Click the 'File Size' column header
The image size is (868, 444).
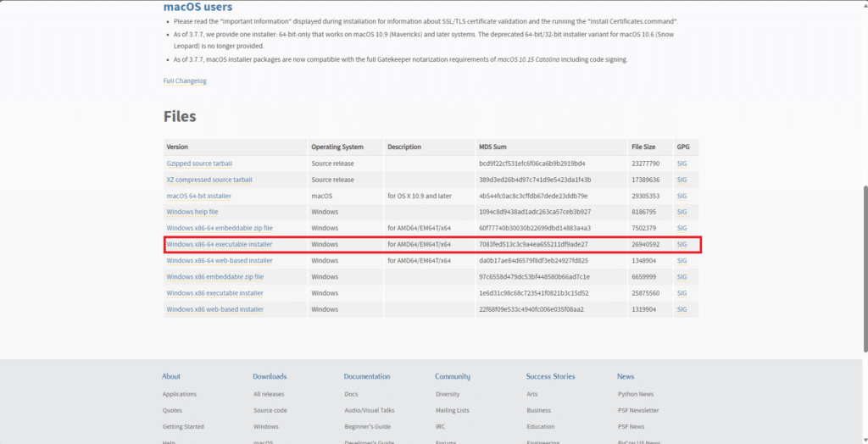643,147
